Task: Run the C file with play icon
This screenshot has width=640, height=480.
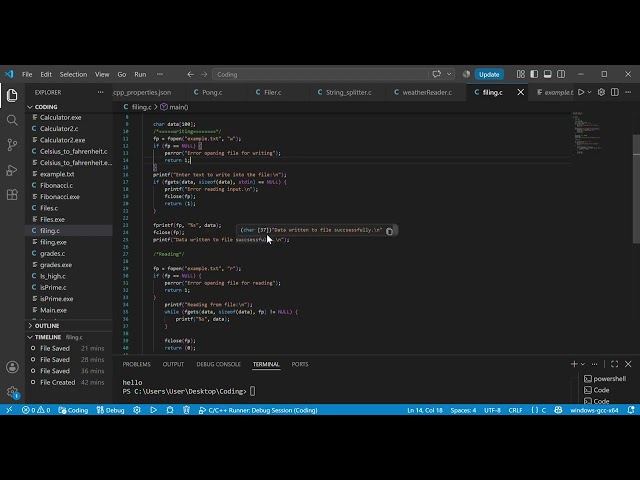Action: [581, 92]
